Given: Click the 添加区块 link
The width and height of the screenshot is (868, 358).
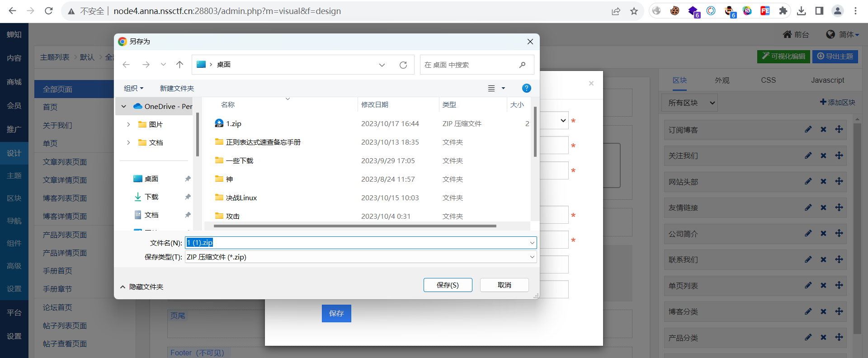Looking at the screenshot, I should (x=837, y=103).
